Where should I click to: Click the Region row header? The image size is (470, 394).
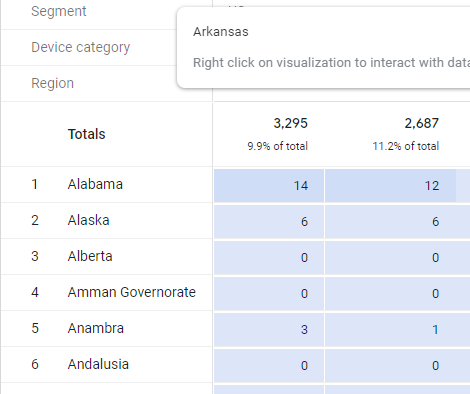(52, 83)
